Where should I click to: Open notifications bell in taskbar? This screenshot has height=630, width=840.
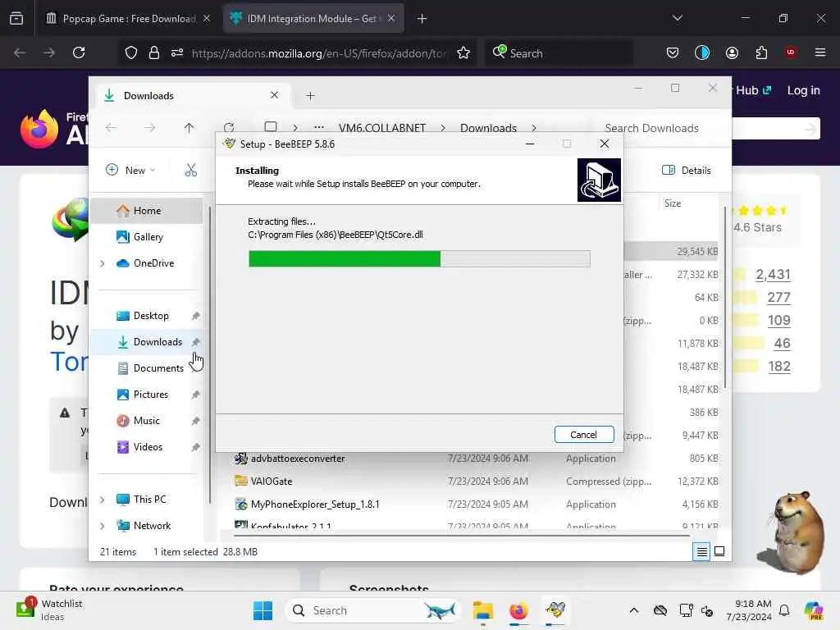(x=784, y=610)
